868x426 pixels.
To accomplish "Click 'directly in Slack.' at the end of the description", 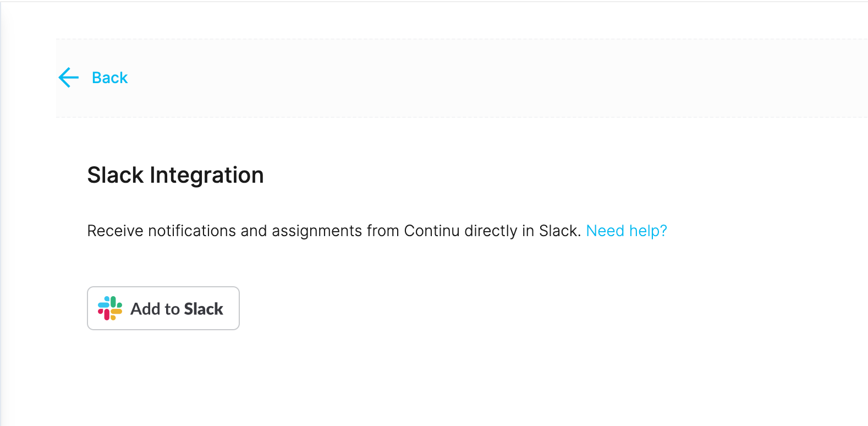I will [x=523, y=231].
